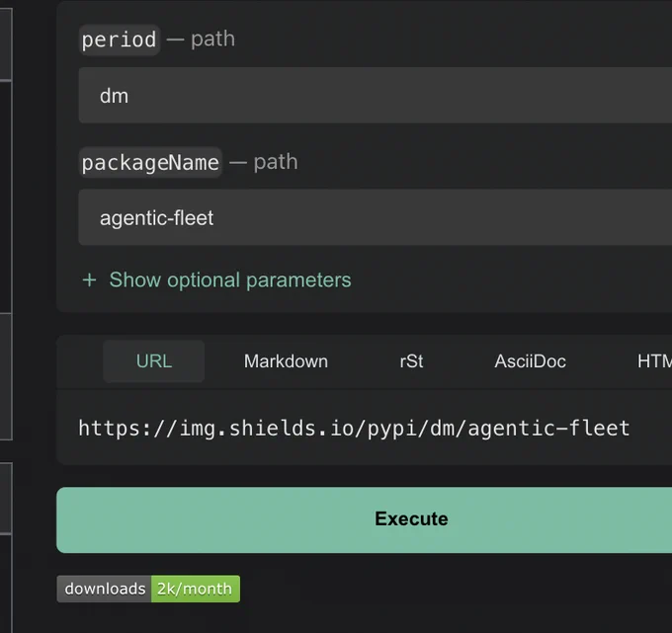The height and width of the screenshot is (633, 672).
Task: Click the green Execute button
Action: coord(365,519)
